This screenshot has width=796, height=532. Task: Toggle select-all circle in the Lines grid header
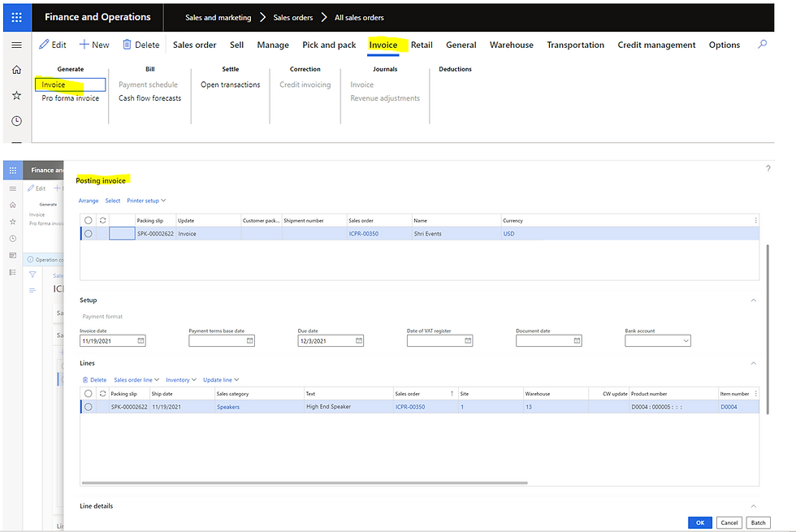(x=89, y=393)
